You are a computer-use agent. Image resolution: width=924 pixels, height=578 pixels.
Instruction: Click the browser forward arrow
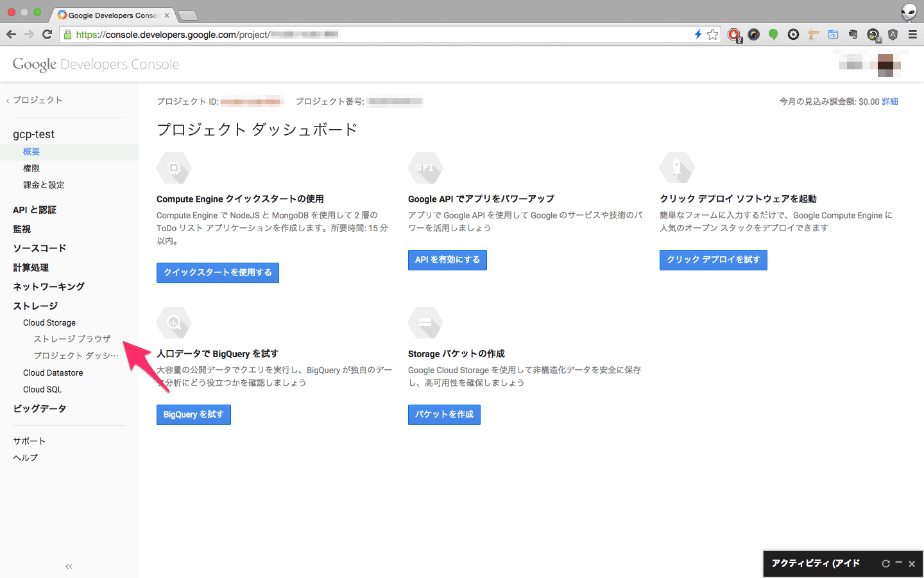point(29,34)
